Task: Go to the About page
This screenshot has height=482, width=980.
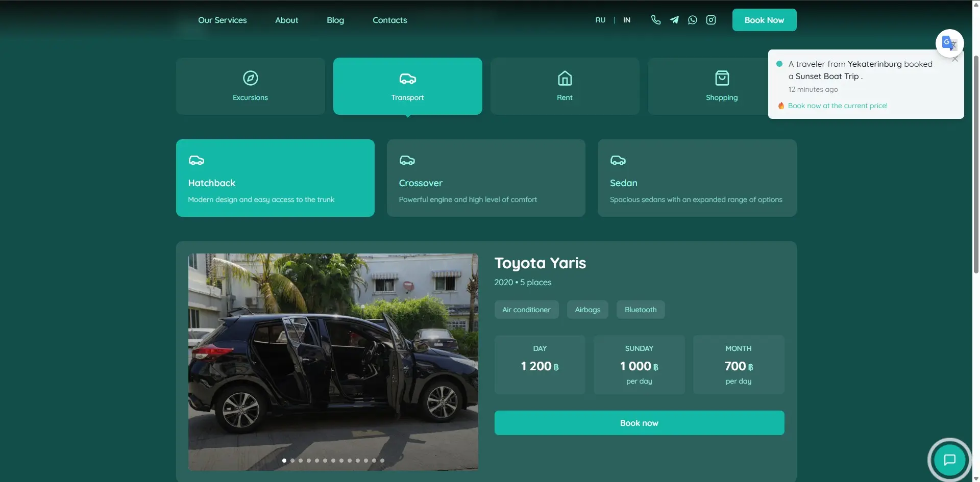Action: point(287,20)
